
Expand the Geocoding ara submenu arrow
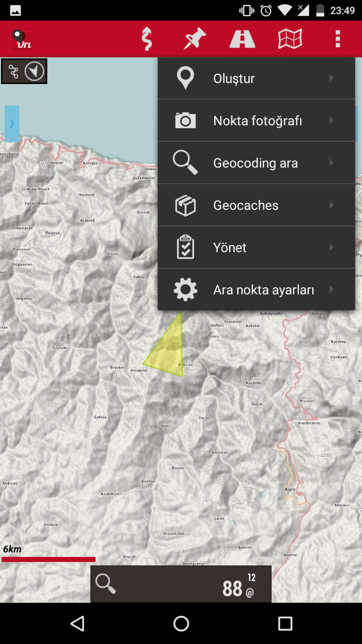tap(331, 163)
